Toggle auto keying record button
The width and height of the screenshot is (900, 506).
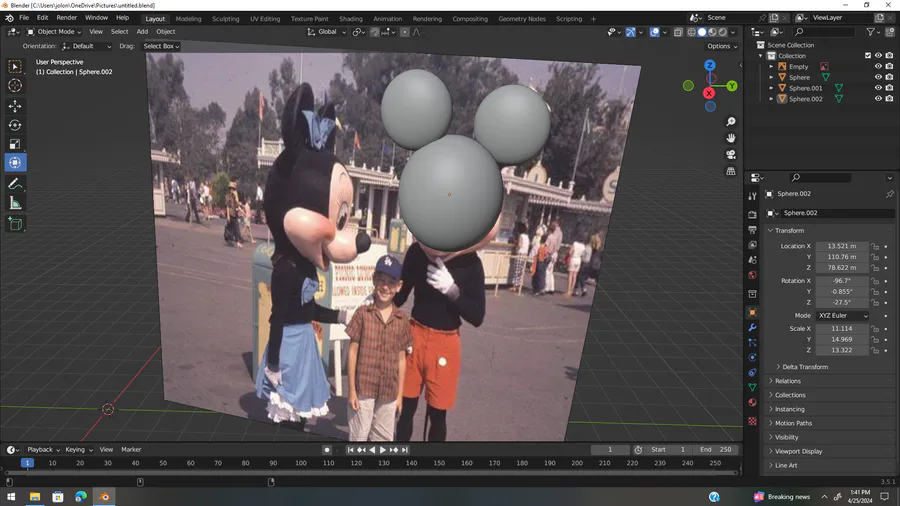327,450
